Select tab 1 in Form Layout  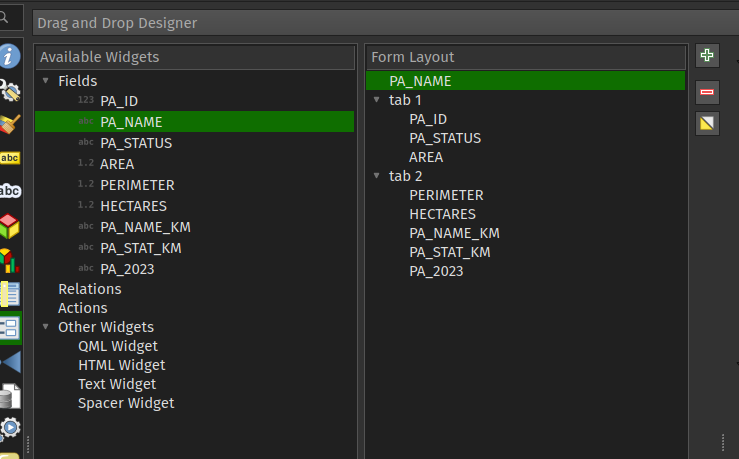coord(405,101)
